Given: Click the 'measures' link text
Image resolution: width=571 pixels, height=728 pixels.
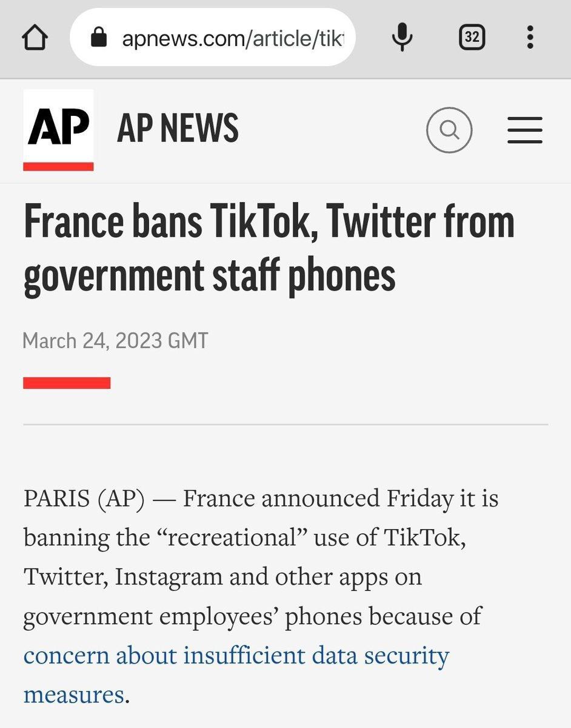Looking at the screenshot, I should click(x=74, y=693).
